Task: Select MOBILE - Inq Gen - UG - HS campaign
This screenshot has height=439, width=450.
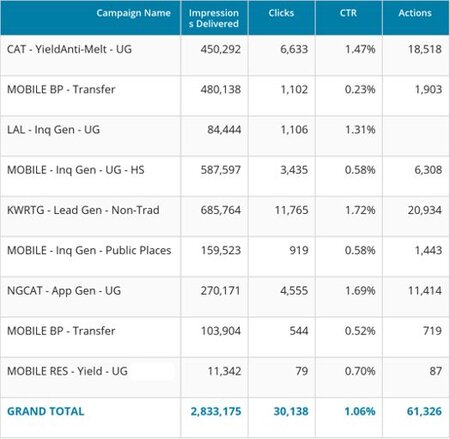Action: pyautogui.click(x=76, y=170)
